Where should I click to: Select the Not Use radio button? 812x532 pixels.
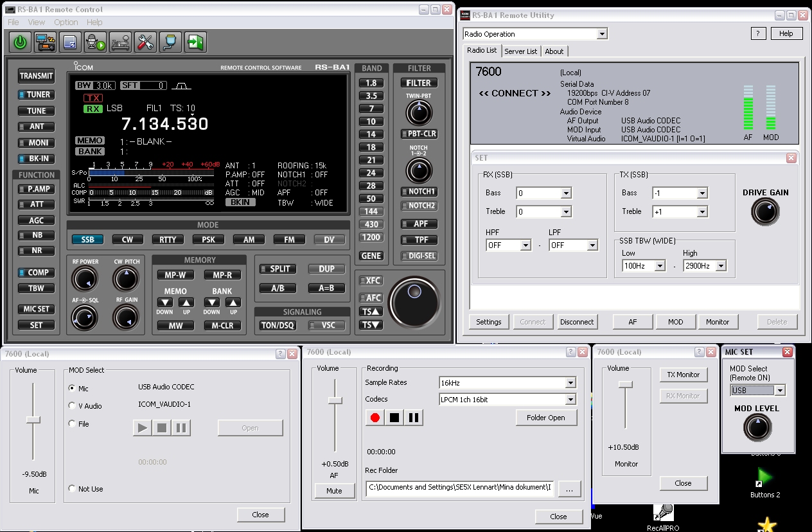click(x=72, y=489)
